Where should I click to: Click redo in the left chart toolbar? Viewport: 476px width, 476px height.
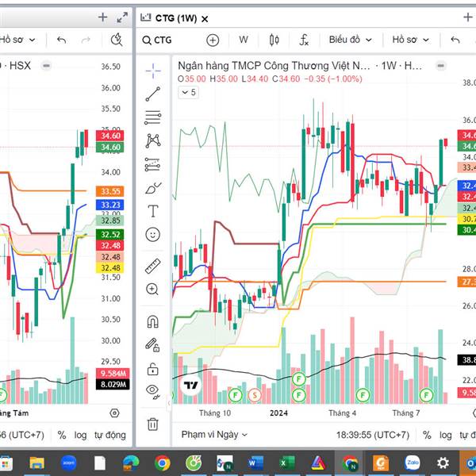click(86, 40)
